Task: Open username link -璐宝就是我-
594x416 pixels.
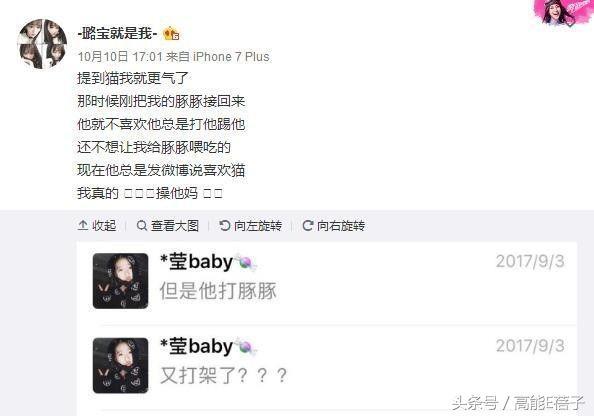Action: [x=117, y=34]
